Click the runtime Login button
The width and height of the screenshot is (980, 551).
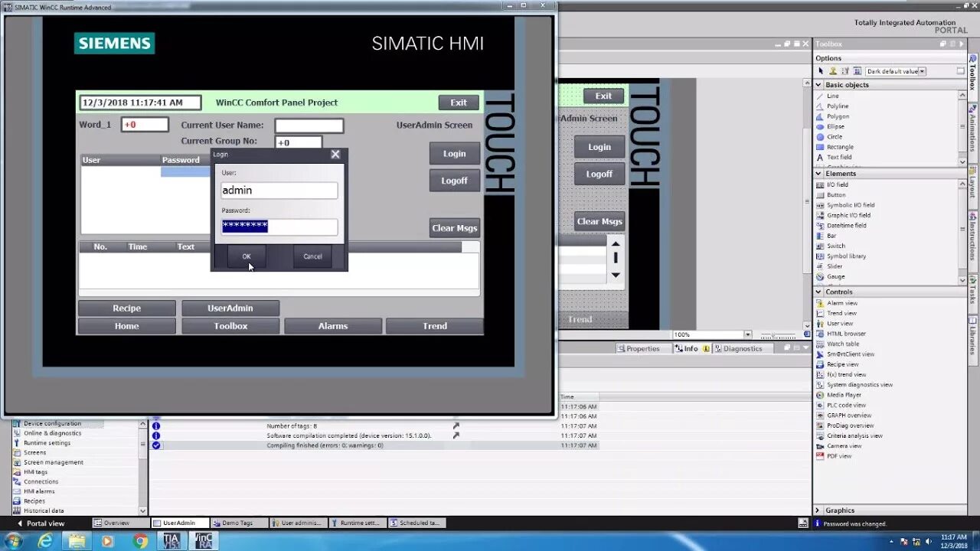point(454,153)
